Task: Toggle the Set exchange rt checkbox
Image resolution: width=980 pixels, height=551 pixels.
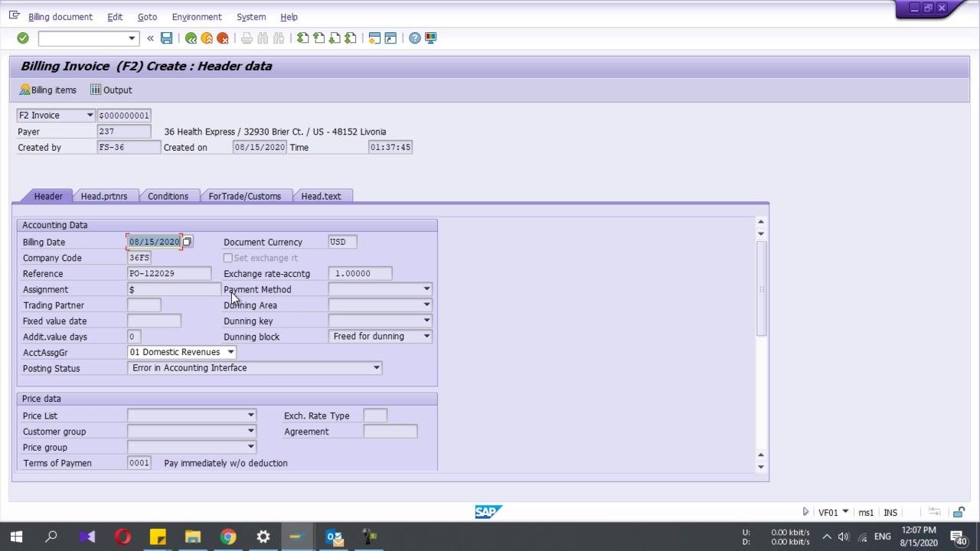Action: (x=228, y=258)
